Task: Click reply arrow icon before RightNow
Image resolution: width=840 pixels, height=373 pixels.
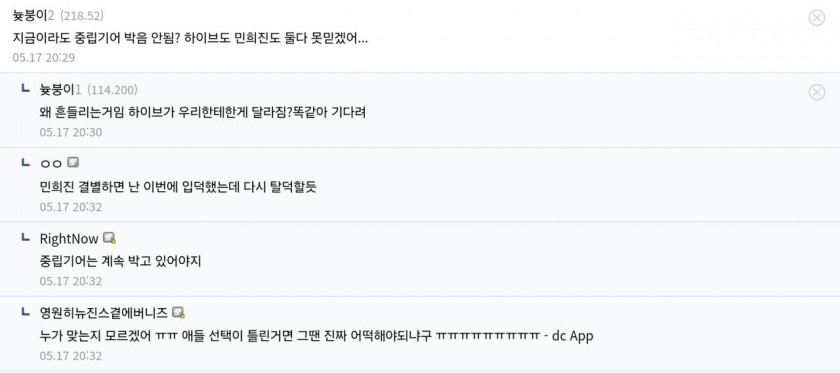Action: (25, 237)
